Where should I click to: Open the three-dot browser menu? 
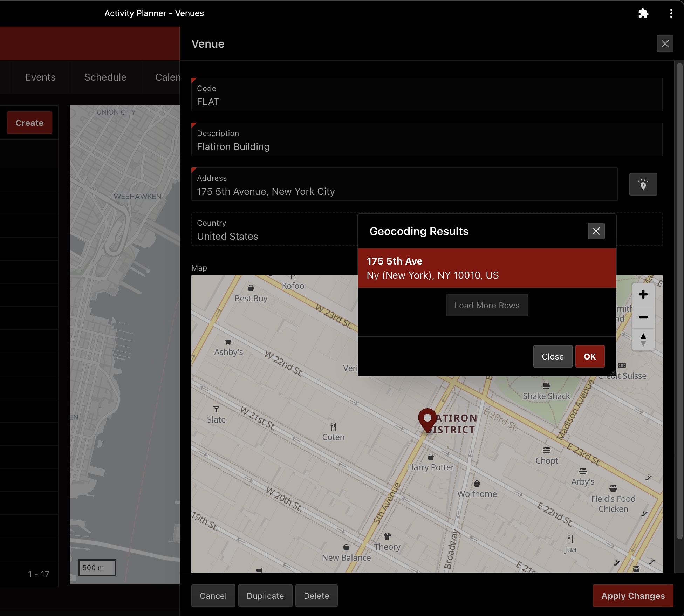[x=671, y=13]
